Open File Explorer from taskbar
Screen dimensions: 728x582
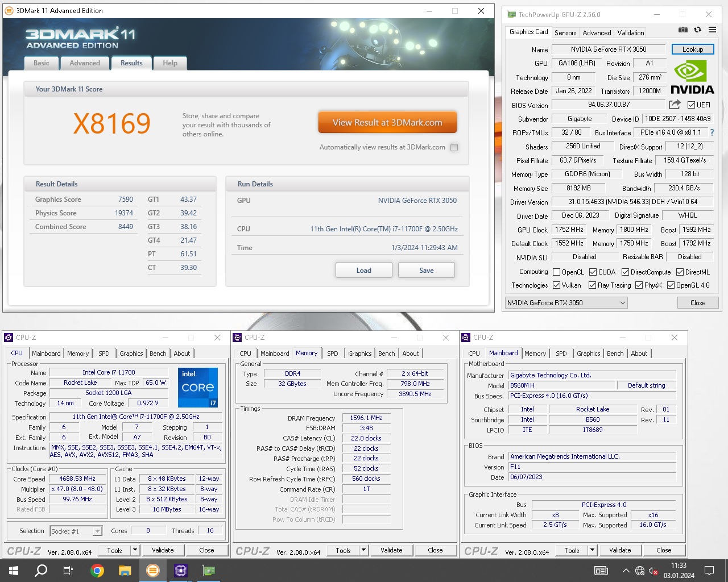pyautogui.click(x=125, y=571)
